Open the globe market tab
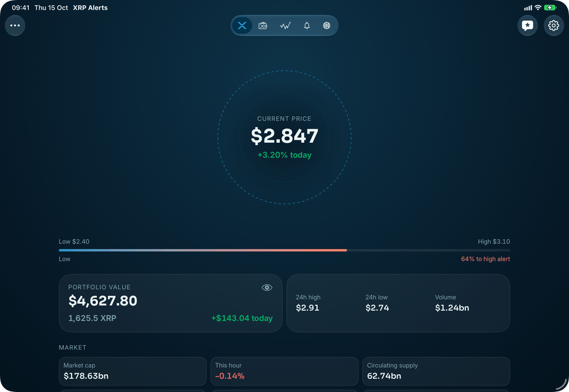This screenshot has height=392, width=569. point(327,25)
